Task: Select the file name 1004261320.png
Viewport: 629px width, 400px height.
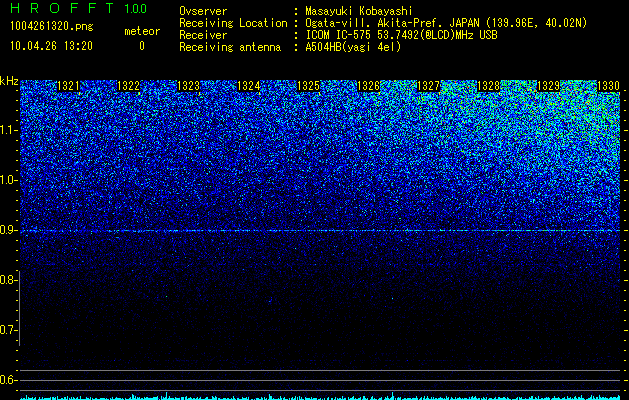Action: point(52,27)
